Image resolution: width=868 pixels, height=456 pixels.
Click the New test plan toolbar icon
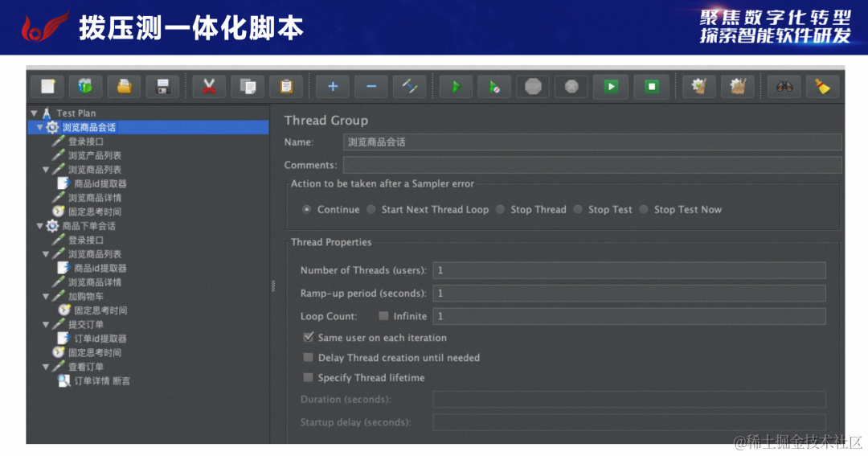point(47,86)
